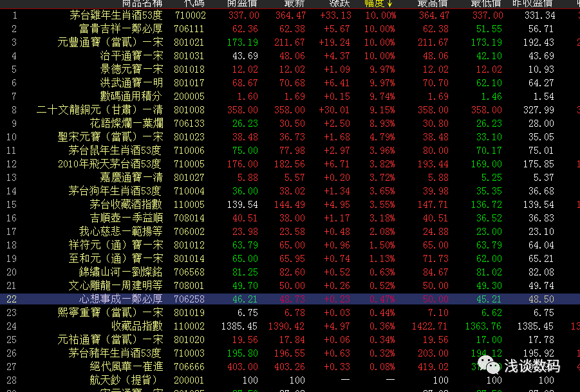
Task: Click product code 200001
Action: point(189,380)
